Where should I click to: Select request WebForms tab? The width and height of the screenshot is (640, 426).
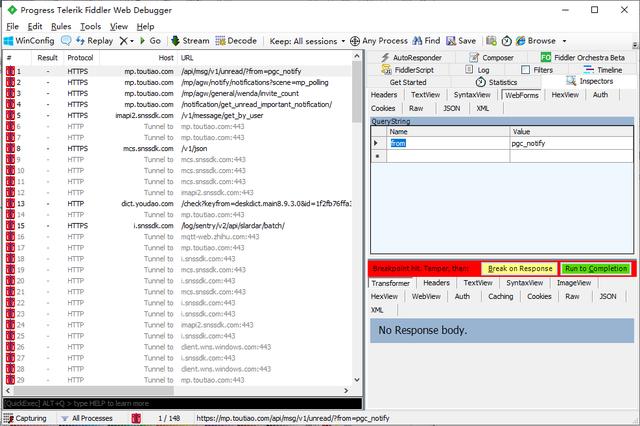pyautogui.click(x=522, y=95)
